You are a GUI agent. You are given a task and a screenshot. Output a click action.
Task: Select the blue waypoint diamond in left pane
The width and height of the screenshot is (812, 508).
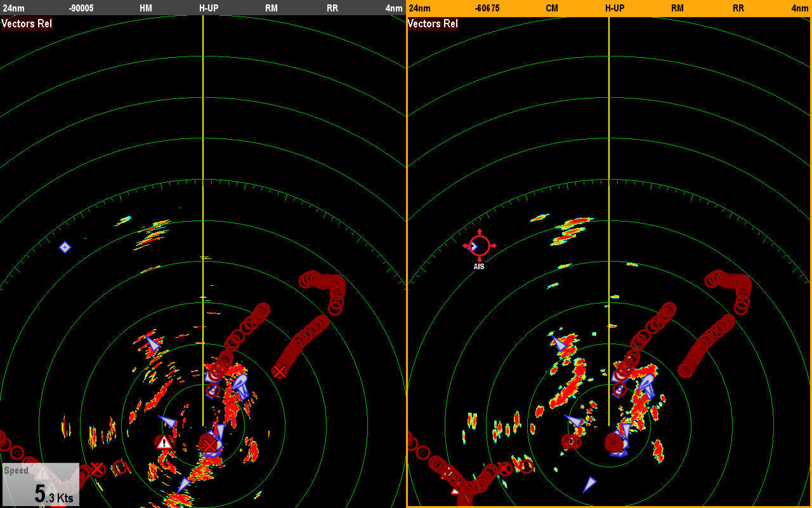click(x=66, y=247)
